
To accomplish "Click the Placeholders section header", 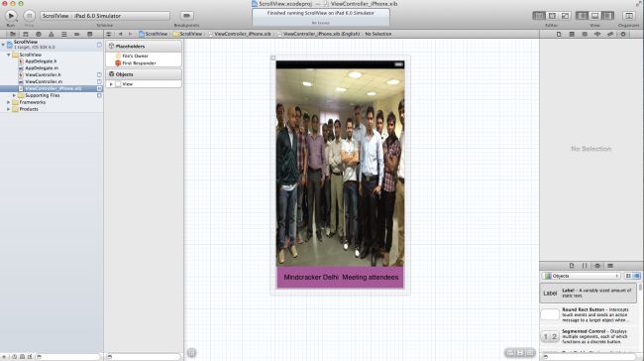I will pyautogui.click(x=144, y=47).
